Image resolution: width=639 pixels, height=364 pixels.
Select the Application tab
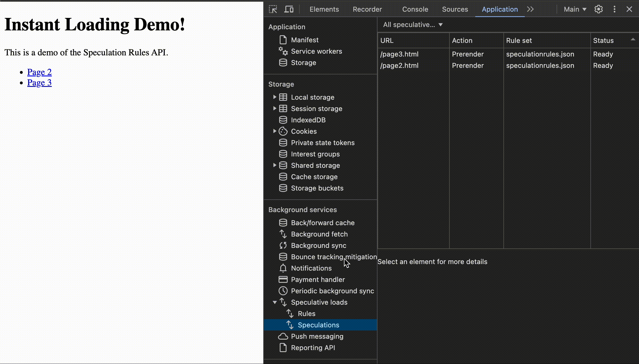point(500,9)
